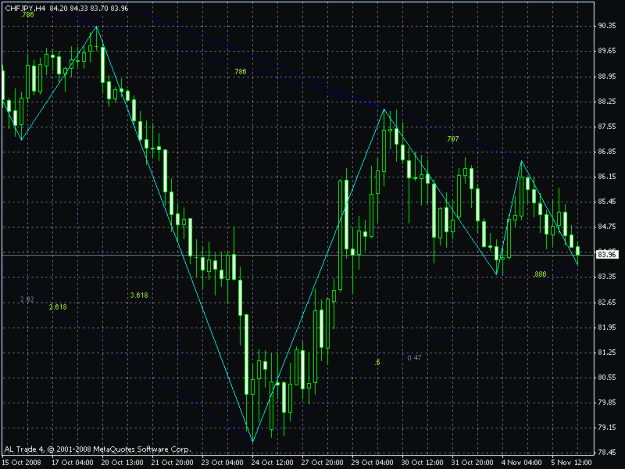625x469 pixels.
Task: Click the 83.35 price scale label
Action: point(607,277)
